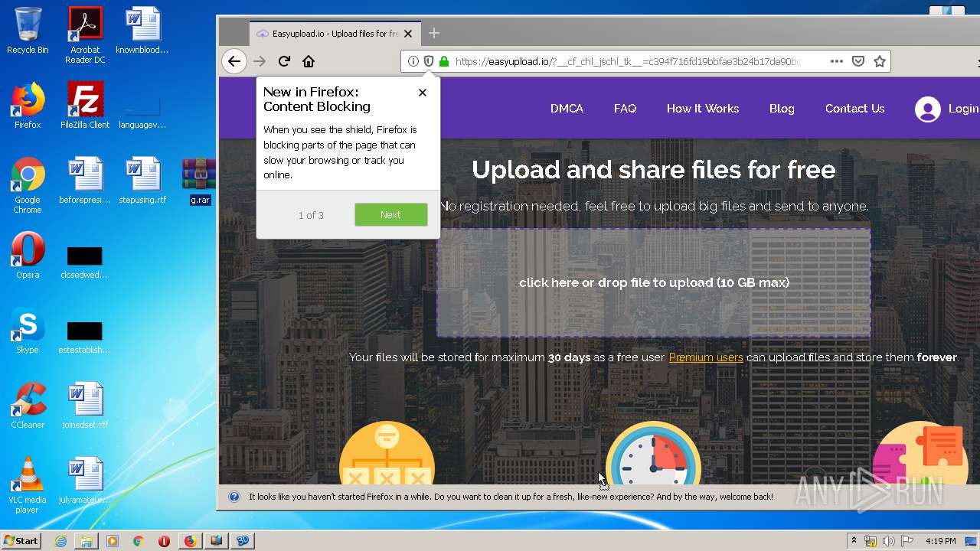Go back using the Firefox back arrow
Viewport: 980px width, 551px height.
(234, 61)
